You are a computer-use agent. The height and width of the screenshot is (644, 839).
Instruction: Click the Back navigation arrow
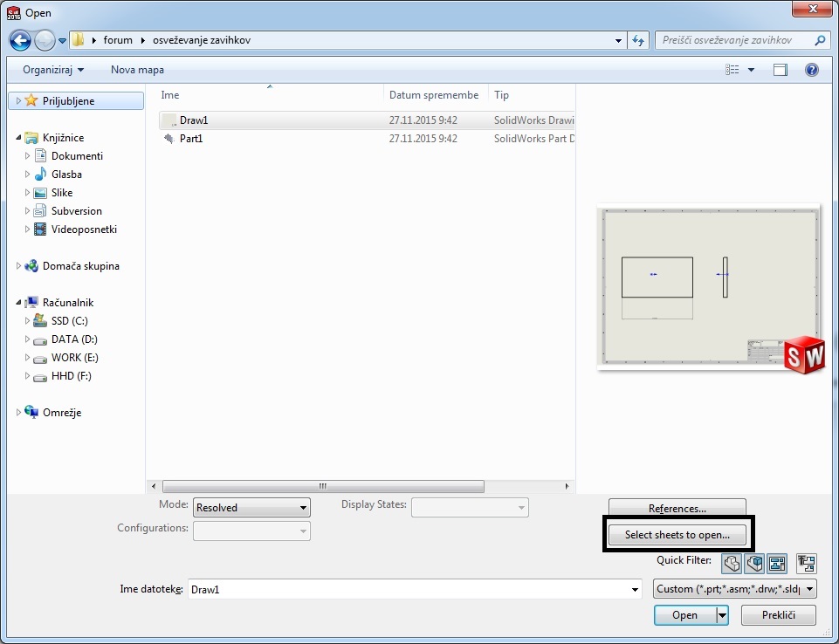click(x=20, y=40)
